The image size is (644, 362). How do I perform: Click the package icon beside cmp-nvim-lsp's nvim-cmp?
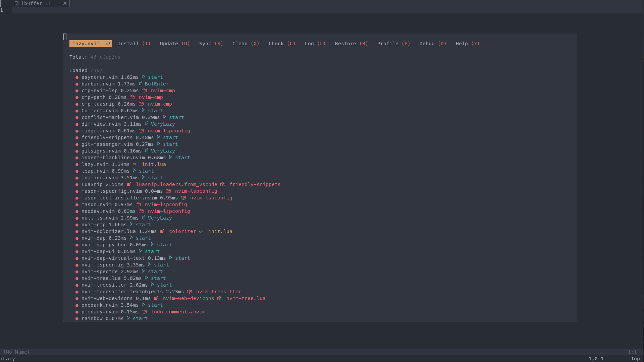144,90
